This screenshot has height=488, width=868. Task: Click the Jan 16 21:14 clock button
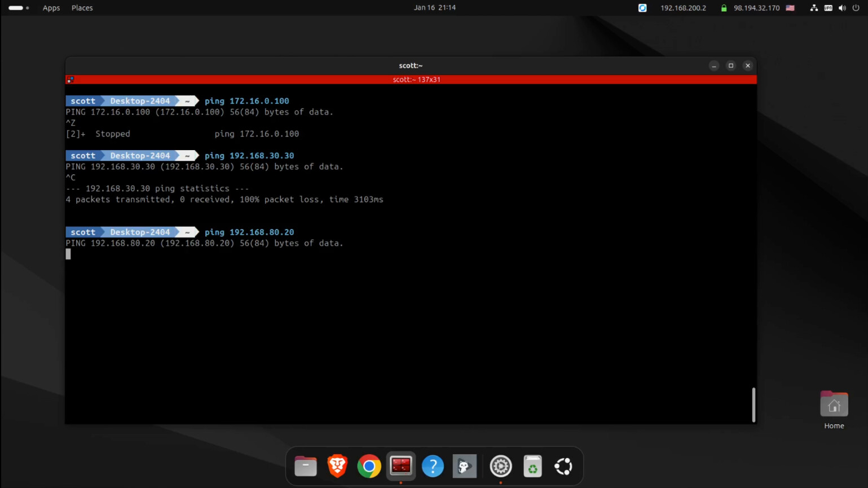434,8
